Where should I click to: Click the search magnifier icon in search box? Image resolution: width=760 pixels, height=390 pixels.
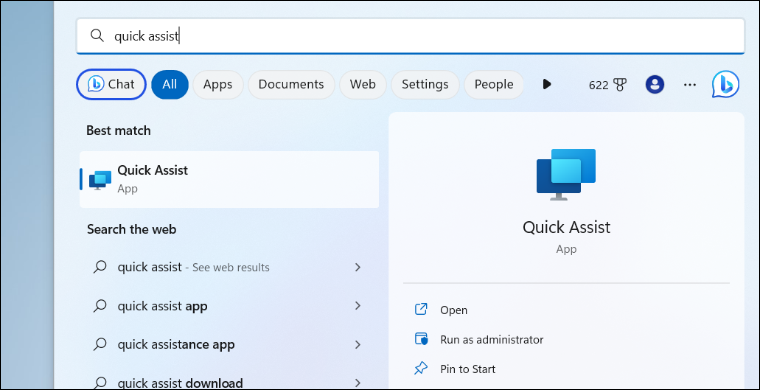97,35
